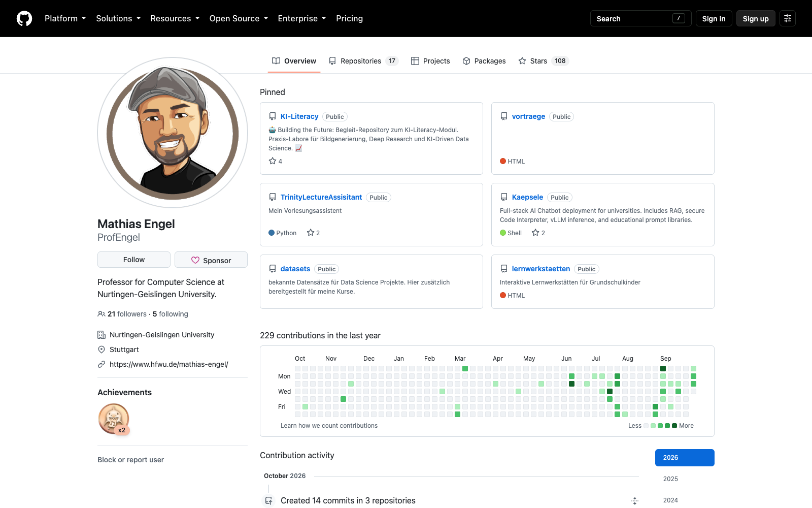Click the Sign up button
812x508 pixels.
[x=756, y=18]
